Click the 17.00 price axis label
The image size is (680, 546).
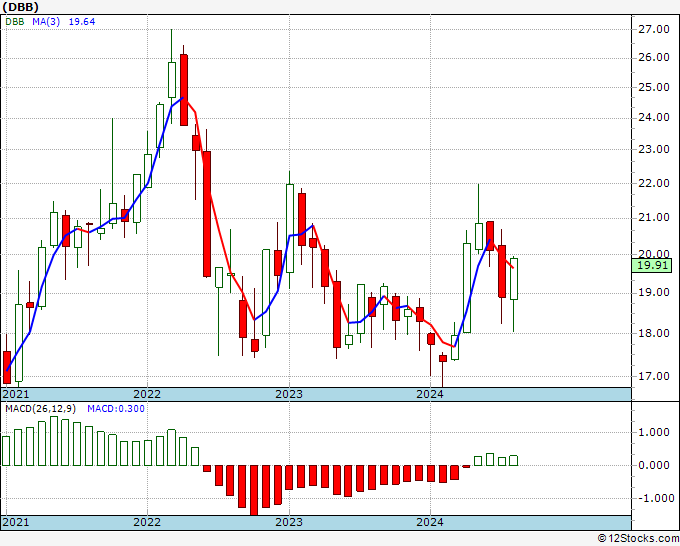(654, 376)
